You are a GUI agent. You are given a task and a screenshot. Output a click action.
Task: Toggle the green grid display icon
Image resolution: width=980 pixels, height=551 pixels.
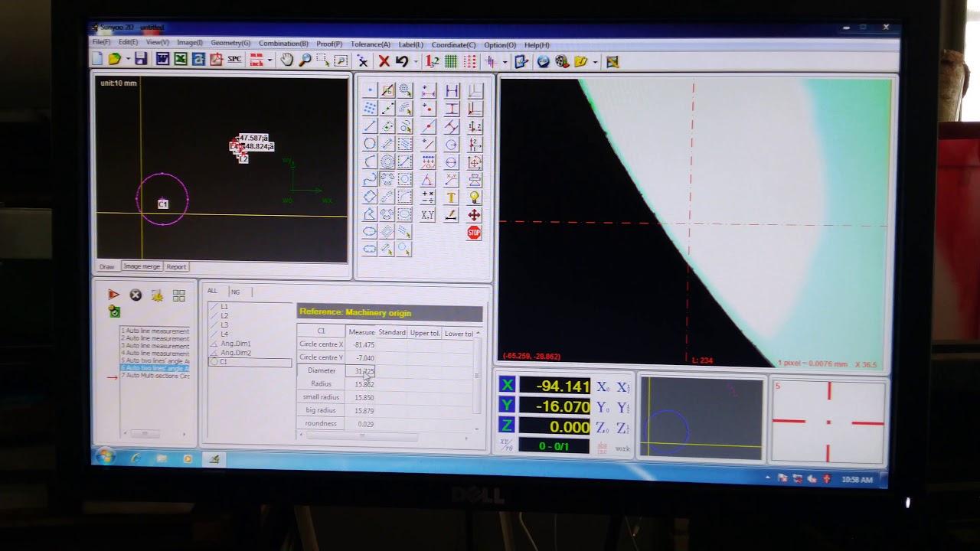point(451,61)
